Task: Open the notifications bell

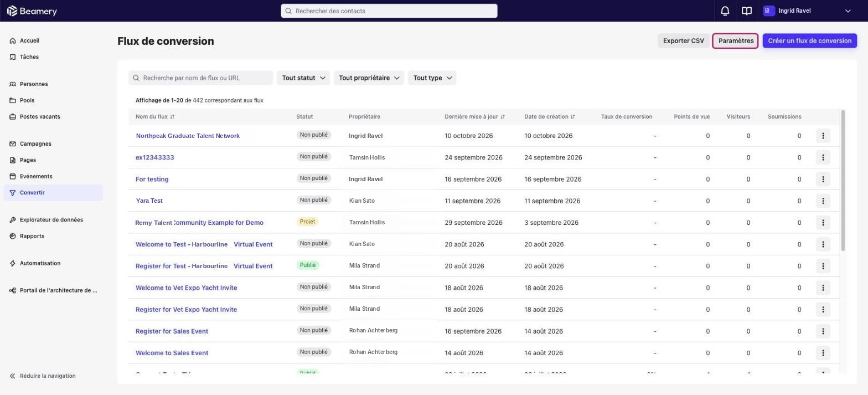Action: coord(725,11)
